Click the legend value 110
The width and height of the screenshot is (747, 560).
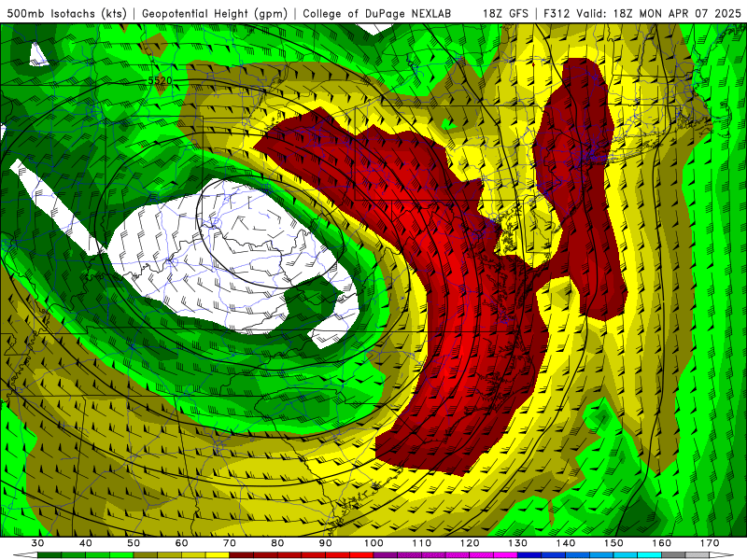coord(422,543)
